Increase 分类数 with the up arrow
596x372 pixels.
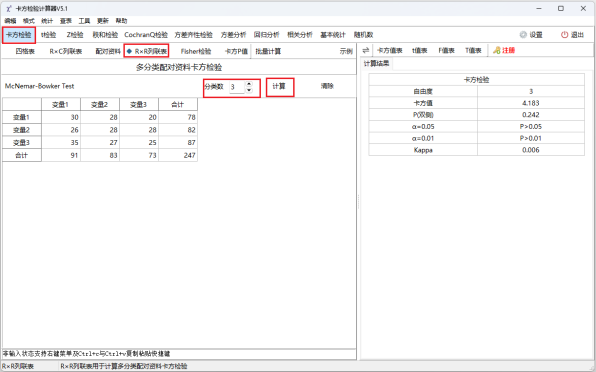[249, 84]
